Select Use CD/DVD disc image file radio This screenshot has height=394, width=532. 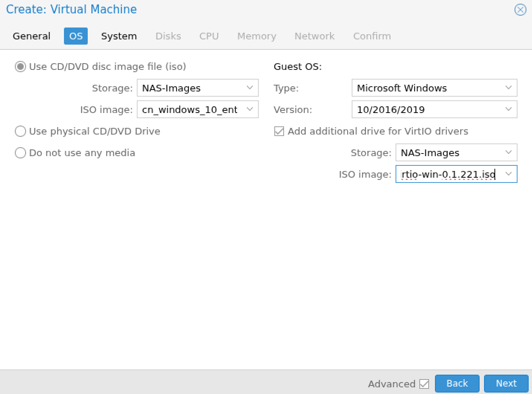click(20, 67)
